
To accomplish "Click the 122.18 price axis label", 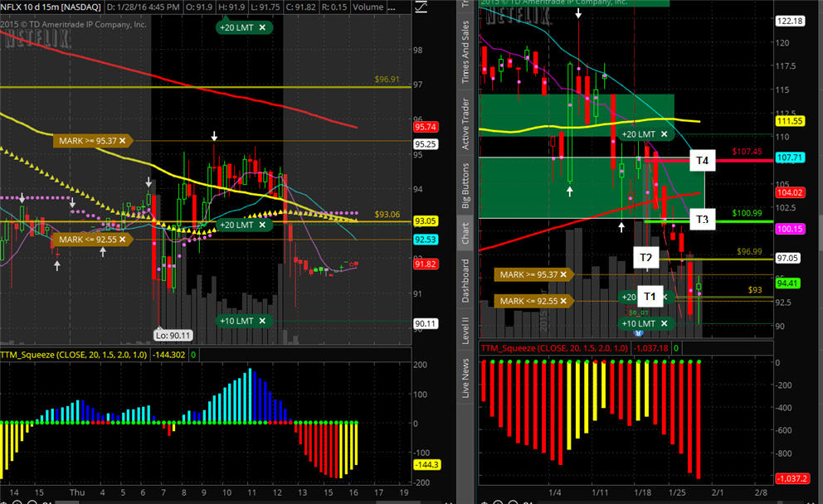I will (x=790, y=21).
